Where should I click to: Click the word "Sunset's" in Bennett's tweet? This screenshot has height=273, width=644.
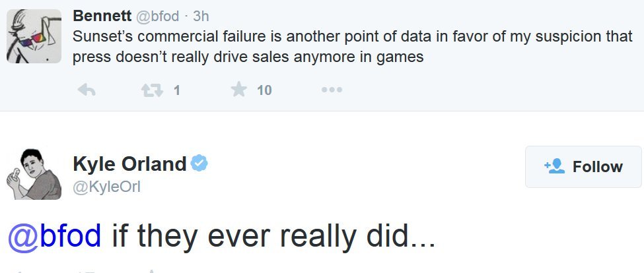pyautogui.click(x=99, y=35)
